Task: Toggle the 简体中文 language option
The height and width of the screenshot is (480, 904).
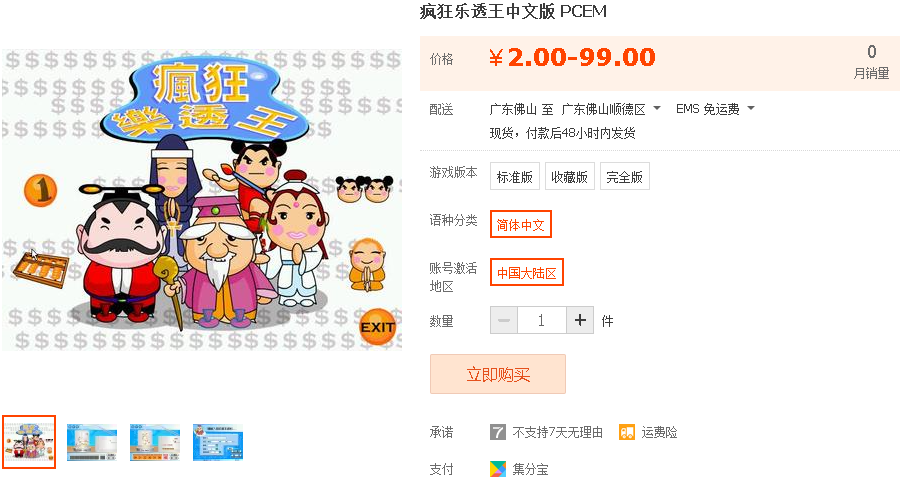Action: pos(521,224)
